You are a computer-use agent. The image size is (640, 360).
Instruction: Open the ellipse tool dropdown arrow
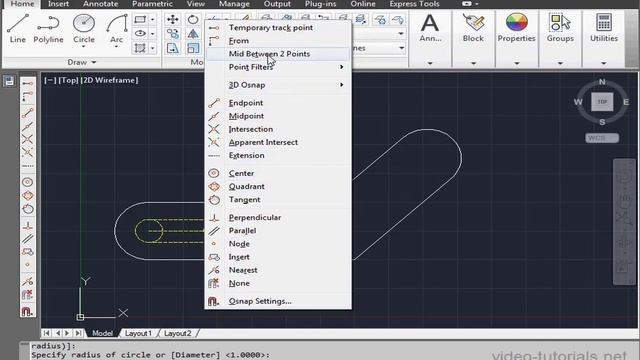(x=153, y=33)
